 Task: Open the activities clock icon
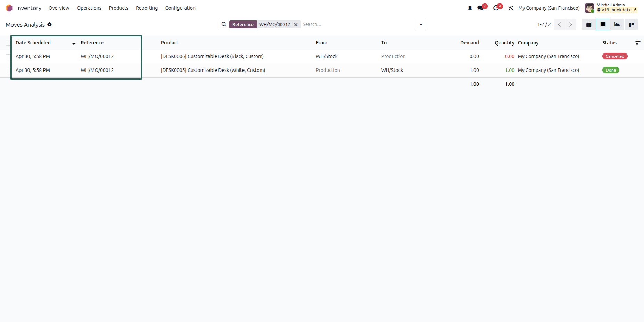pyautogui.click(x=496, y=8)
